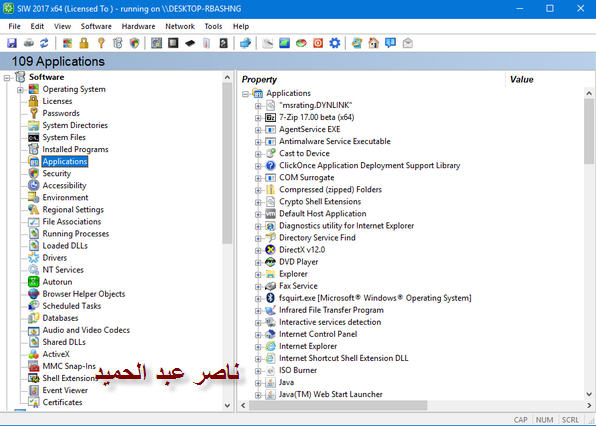Image resolution: width=596 pixels, height=427 pixels.
Task: Click the Drivers star icon in the tree
Action: [34, 258]
